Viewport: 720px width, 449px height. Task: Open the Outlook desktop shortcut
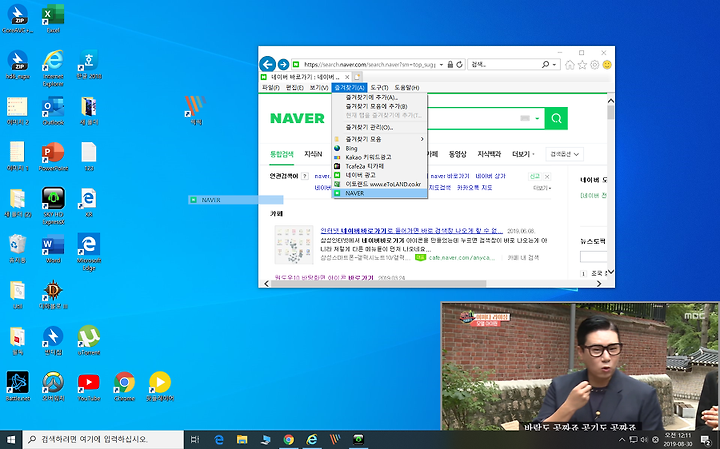coord(53,111)
